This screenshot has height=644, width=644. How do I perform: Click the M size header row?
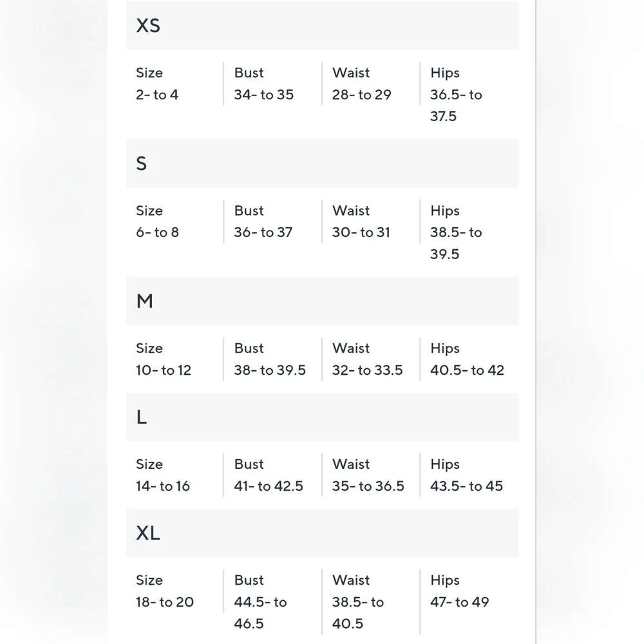322,301
